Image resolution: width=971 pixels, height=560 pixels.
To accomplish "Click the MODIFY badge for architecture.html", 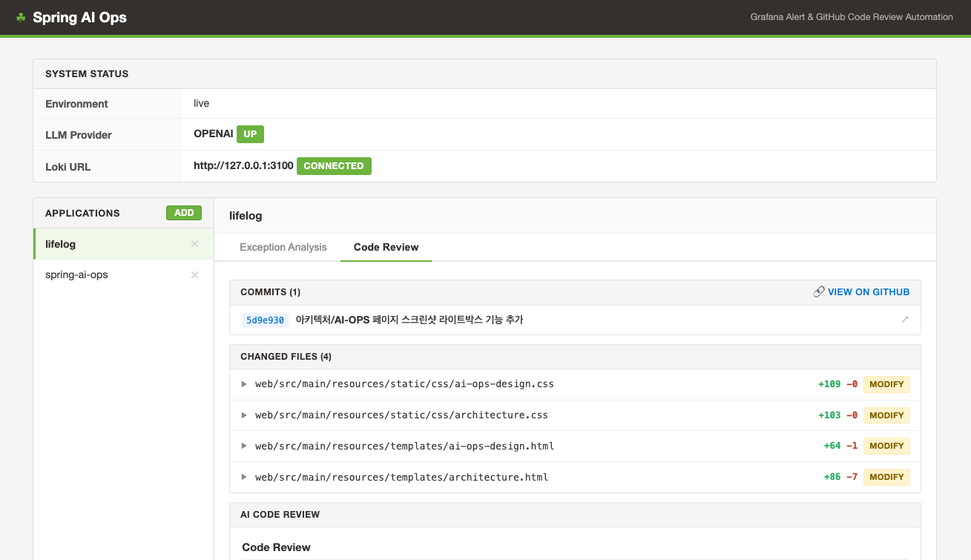I will [x=886, y=477].
